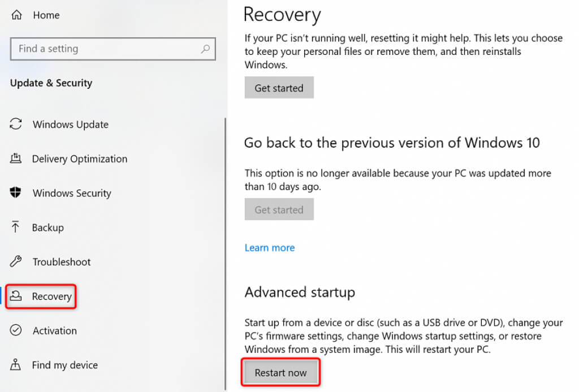Click the search magnifier icon
Viewport: 579px width, 392px height.
tap(206, 49)
